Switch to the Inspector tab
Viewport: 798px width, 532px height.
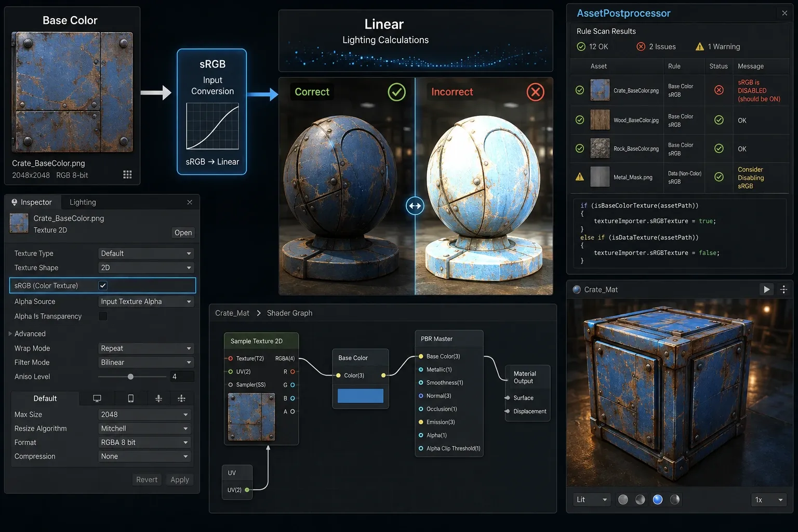tap(33, 202)
